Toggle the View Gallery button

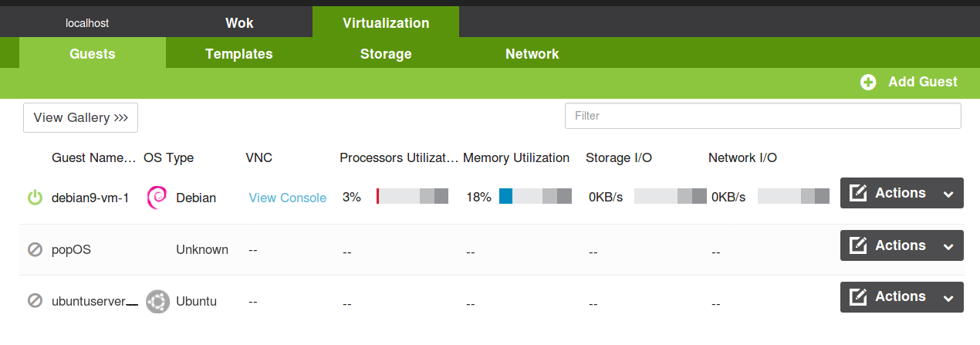pyautogui.click(x=81, y=117)
